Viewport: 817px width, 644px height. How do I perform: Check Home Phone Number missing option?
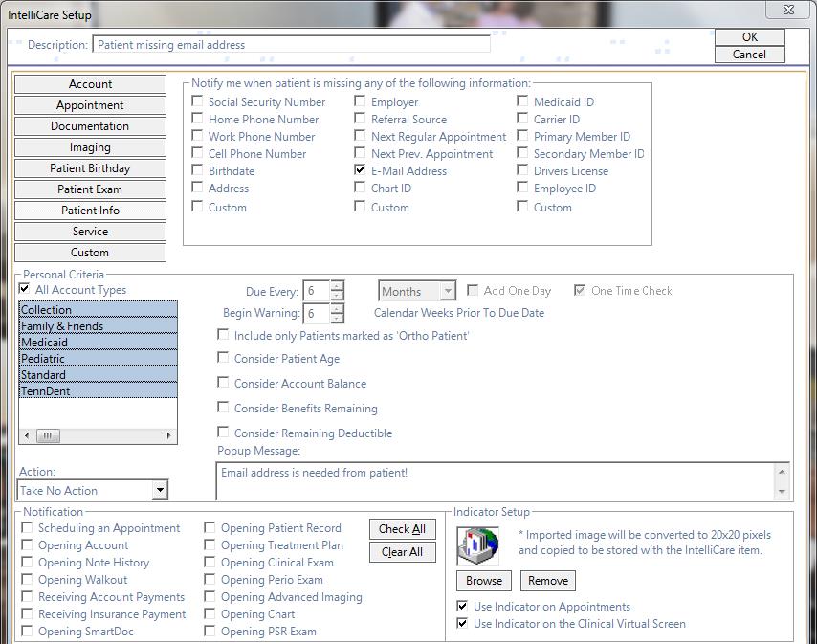tap(197, 119)
